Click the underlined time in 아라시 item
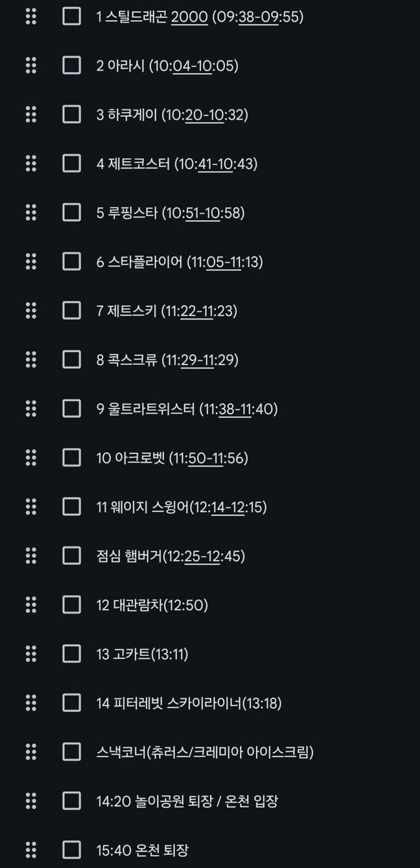The height and width of the screenshot is (868, 420). coord(192,66)
